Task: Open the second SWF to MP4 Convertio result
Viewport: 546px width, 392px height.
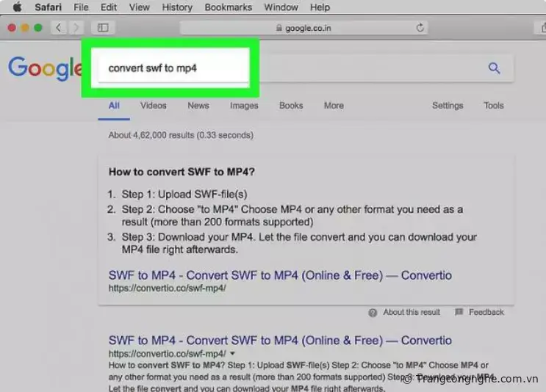Action: (280, 341)
